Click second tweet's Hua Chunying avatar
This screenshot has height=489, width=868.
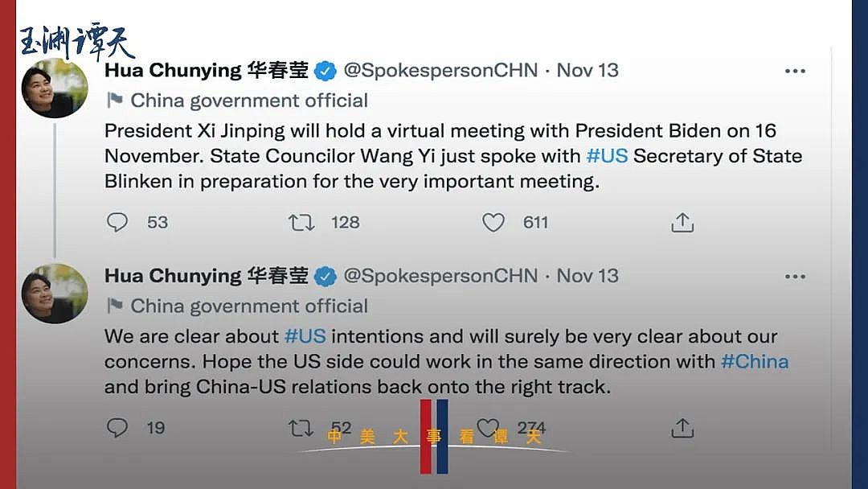click(55, 294)
